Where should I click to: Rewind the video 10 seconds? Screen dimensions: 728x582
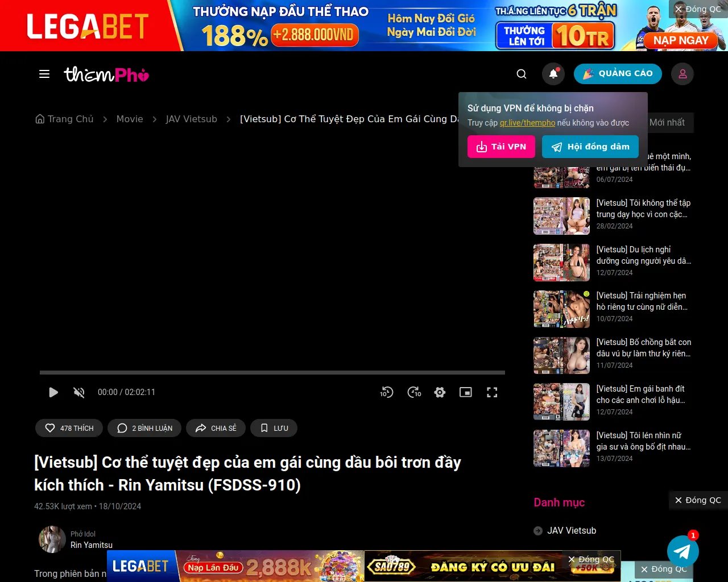pos(387,392)
